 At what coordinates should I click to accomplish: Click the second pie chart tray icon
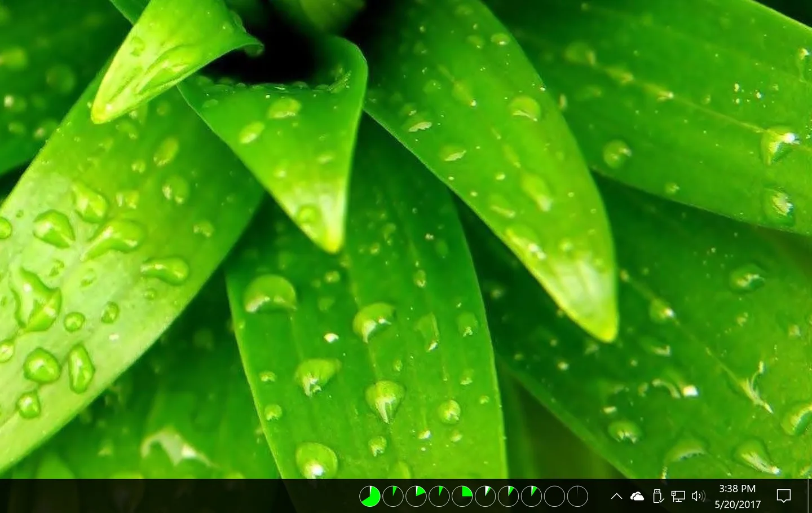(x=393, y=496)
